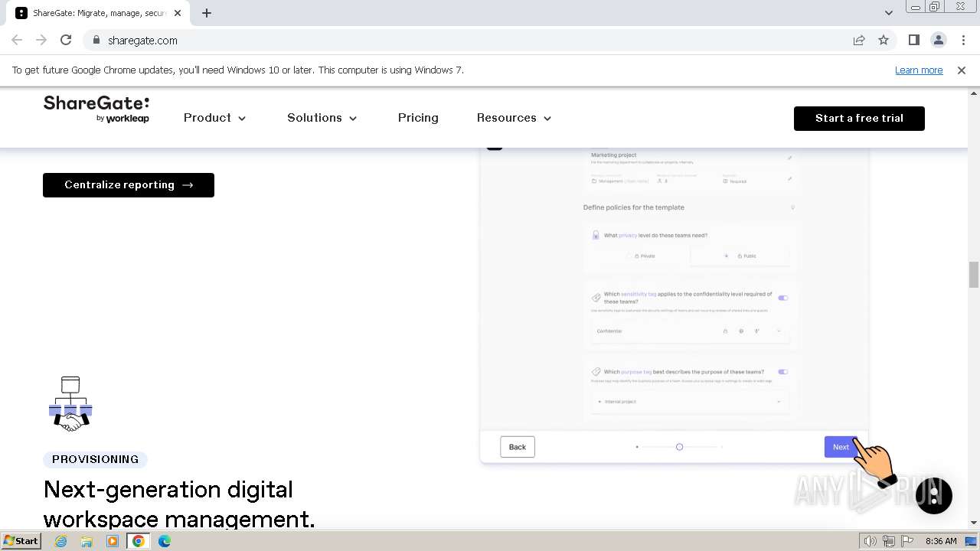The height and width of the screenshot is (551, 980).
Task: Click the page vertical scrollbar thumb
Action: click(973, 275)
